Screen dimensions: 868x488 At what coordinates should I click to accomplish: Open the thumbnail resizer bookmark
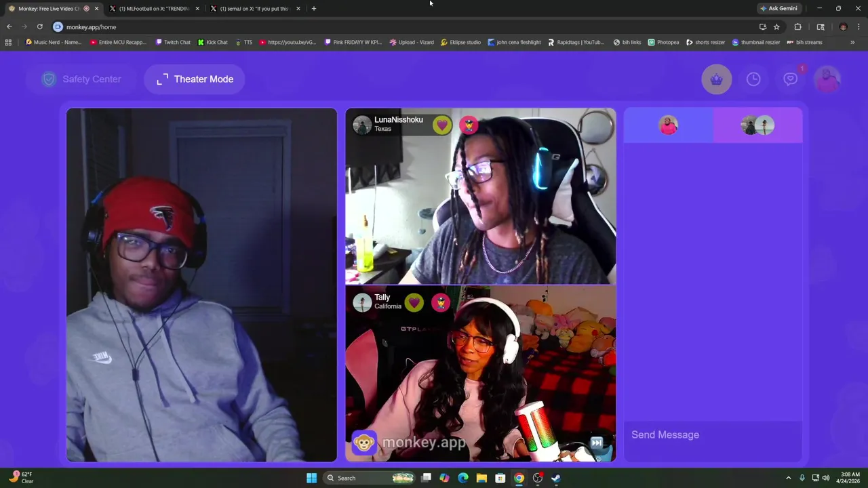pyautogui.click(x=756, y=42)
